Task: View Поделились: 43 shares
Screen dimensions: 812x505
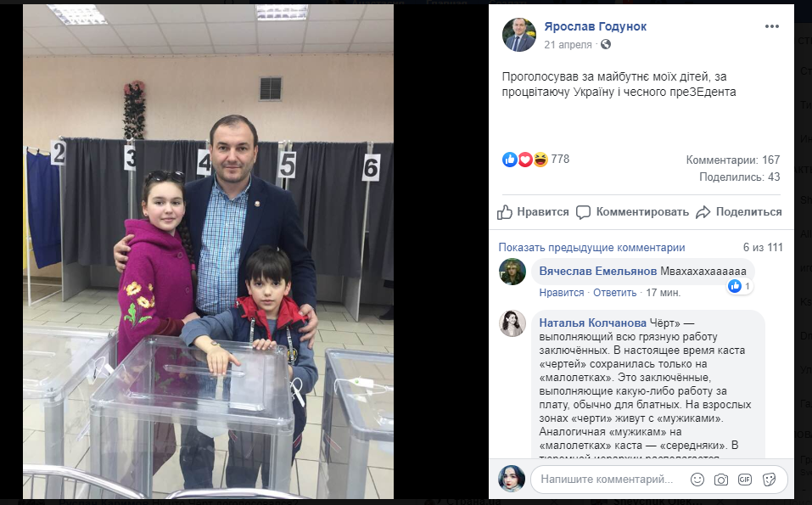Action: [x=740, y=177]
